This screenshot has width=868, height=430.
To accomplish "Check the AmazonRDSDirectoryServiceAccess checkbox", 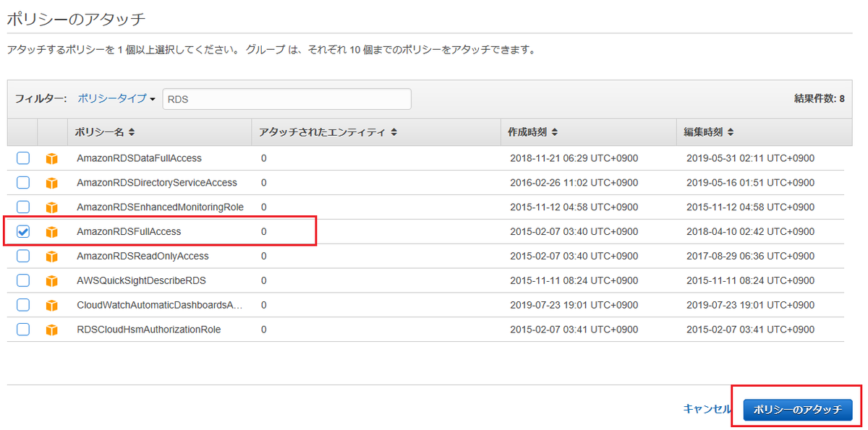I will 23,183.
